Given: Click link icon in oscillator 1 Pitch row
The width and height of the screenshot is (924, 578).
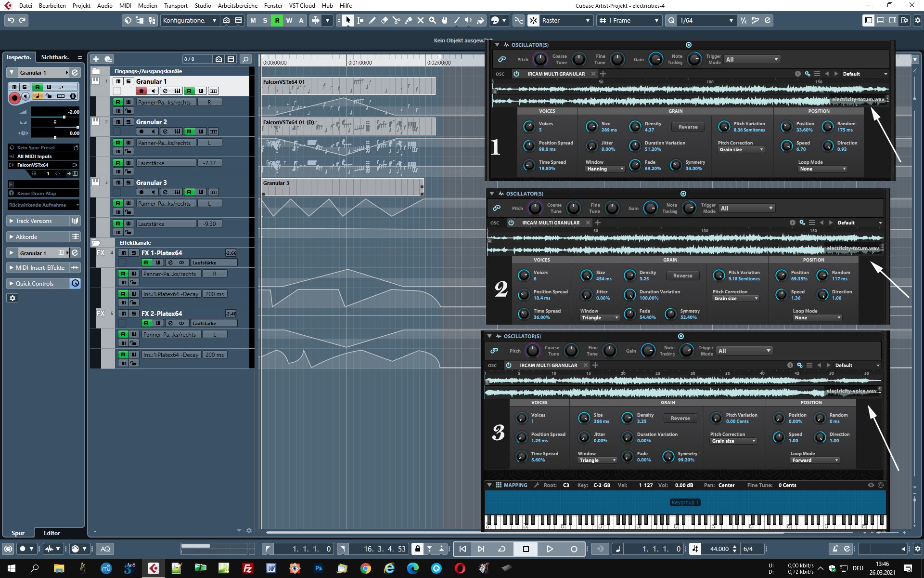Looking at the screenshot, I should 502,59.
